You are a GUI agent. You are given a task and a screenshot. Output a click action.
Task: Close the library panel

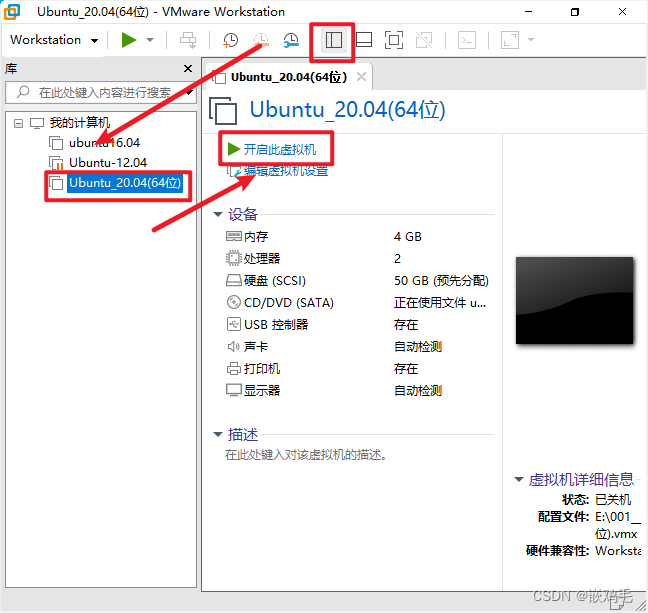[x=188, y=68]
